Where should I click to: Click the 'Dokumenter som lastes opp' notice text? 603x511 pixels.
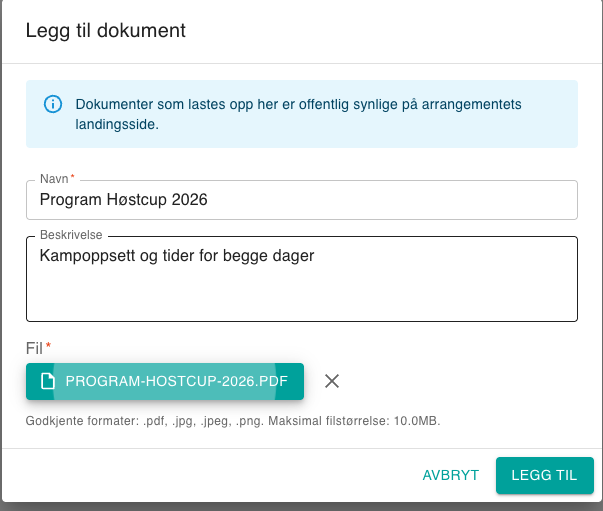[298, 114]
